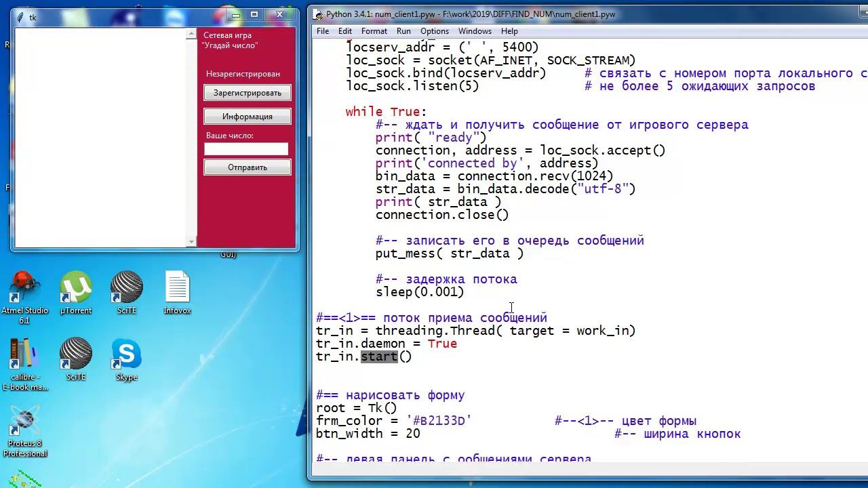Open the Windows menu in IDLE
This screenshot has width=868, height=488.
475,31
